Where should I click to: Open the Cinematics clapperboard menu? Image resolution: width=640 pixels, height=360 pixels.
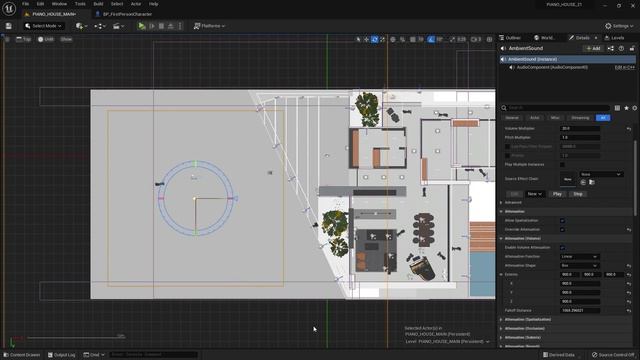pyautogui.click(x=118, y=26)
